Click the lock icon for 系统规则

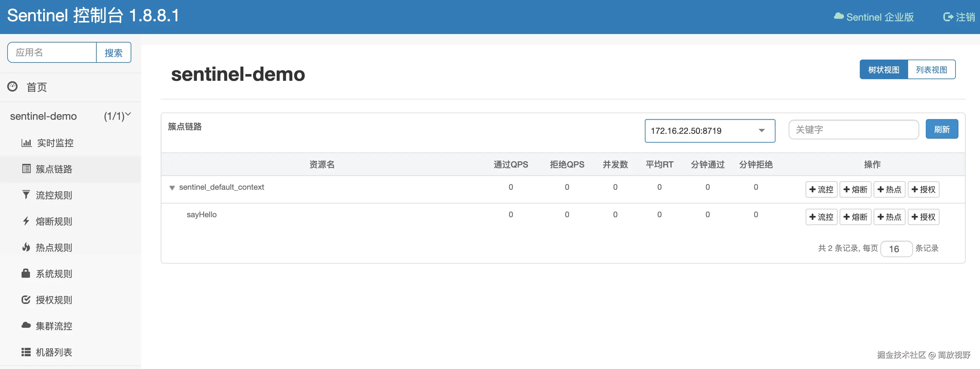pyautogui.click(x=26, y=273)
